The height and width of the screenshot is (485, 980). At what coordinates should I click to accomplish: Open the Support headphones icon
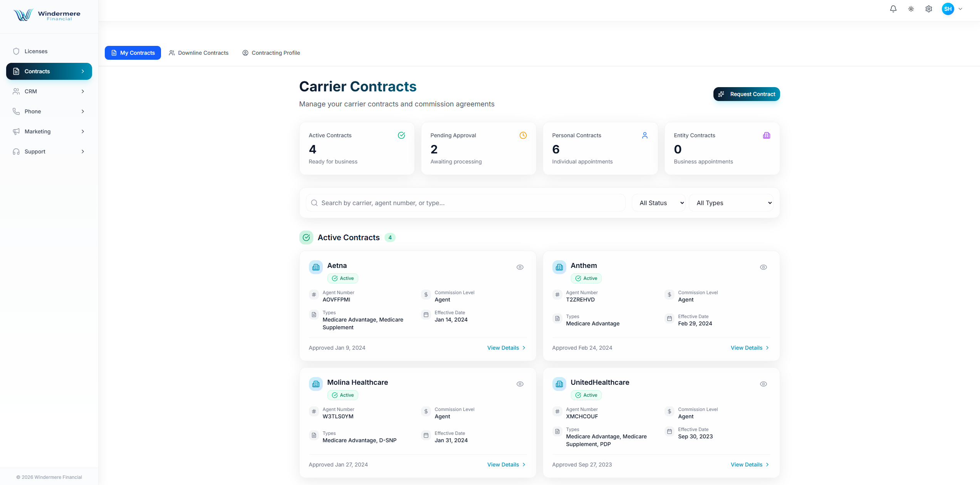pyautogui.click(x=16, y=151)
